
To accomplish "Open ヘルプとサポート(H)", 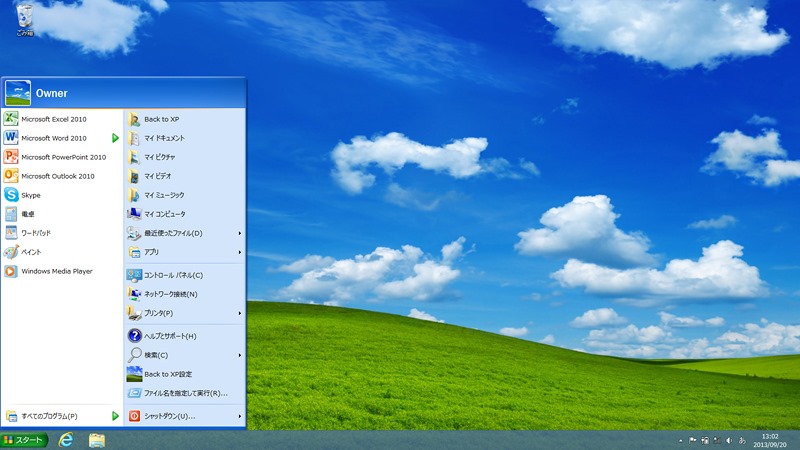I will [x=185, y=336].
